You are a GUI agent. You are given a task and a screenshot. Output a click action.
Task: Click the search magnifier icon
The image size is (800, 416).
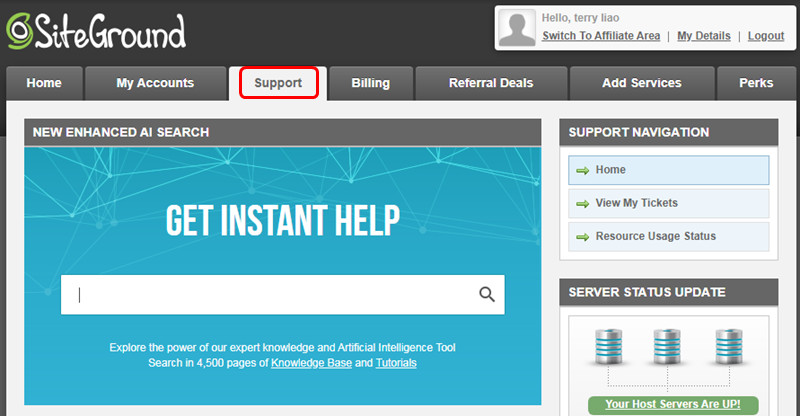[487, 294]
